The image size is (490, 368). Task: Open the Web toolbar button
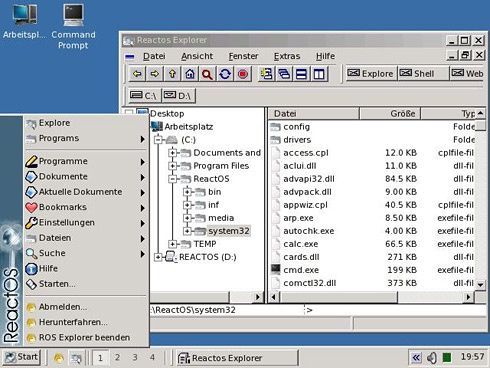click(467, 73)
